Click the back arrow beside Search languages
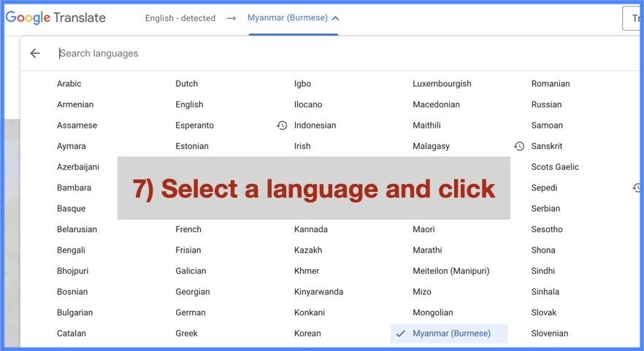The image size is (644, 351). point(35,53)
